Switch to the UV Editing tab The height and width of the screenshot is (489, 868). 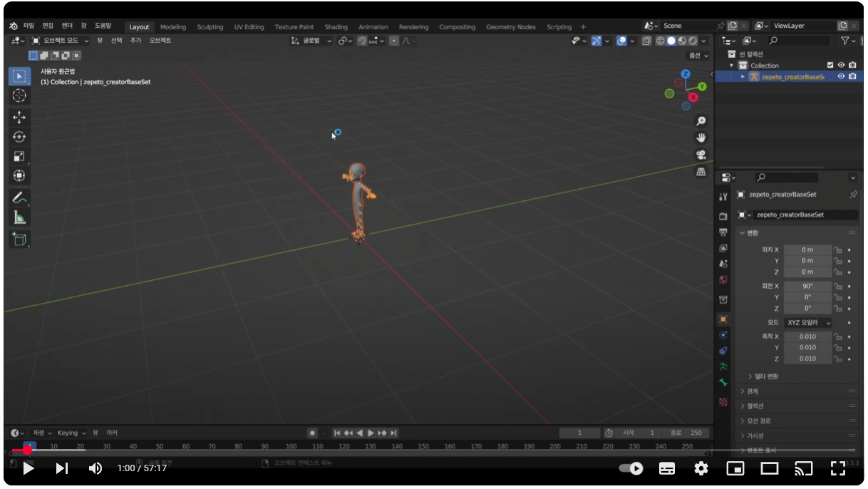point(249,27)
